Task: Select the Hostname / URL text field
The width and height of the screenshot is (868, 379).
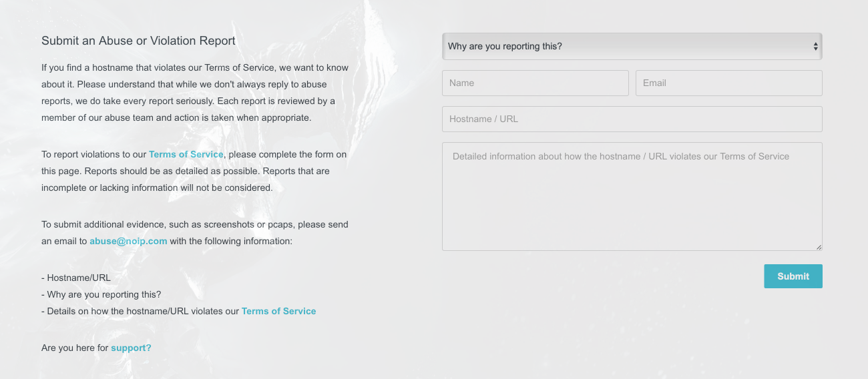Action: pyautogui.click(x=632, y=119)
